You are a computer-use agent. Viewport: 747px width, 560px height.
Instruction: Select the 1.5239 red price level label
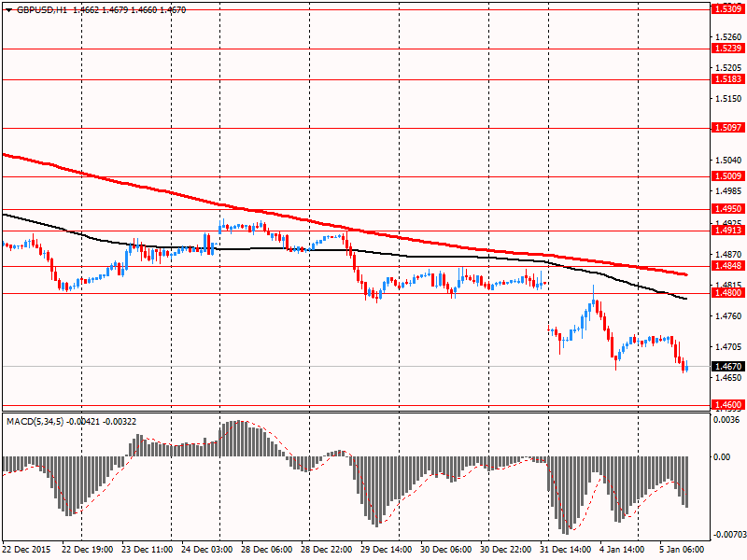click(728, 49)
